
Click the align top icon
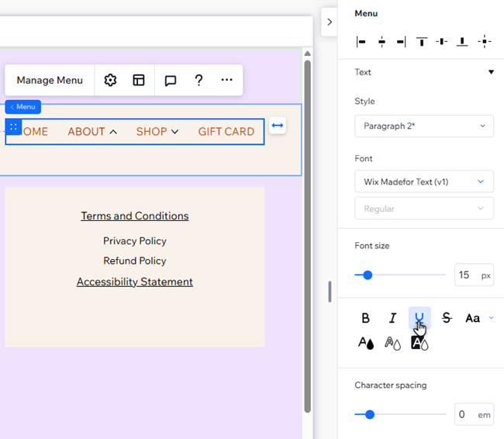coord(422,42)
